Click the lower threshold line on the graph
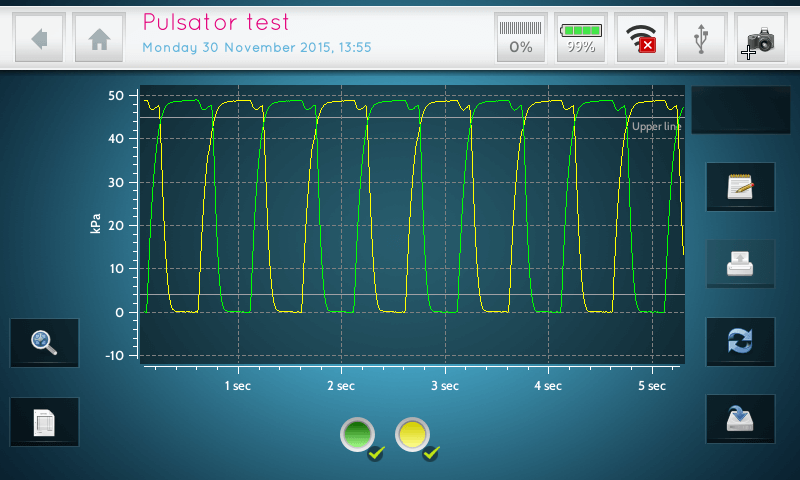Screen dimensions: 800x480 tap(400, 294)
